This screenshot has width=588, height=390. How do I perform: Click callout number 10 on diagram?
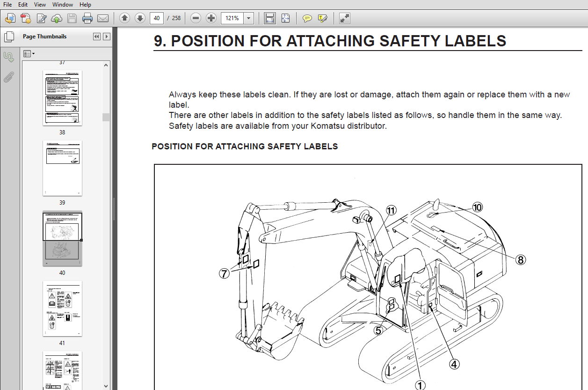(477, 207)
